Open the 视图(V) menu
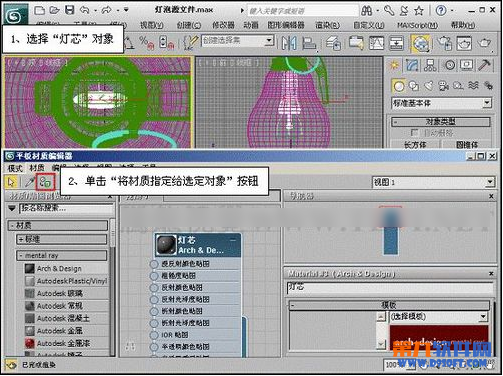 point(152,25)
